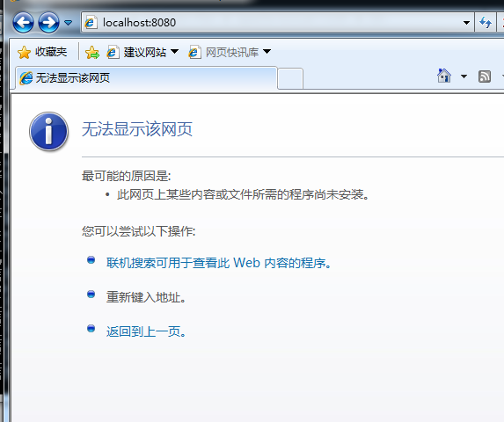Open the 收藏夹 favorites star button

click(x=42, y=52)
